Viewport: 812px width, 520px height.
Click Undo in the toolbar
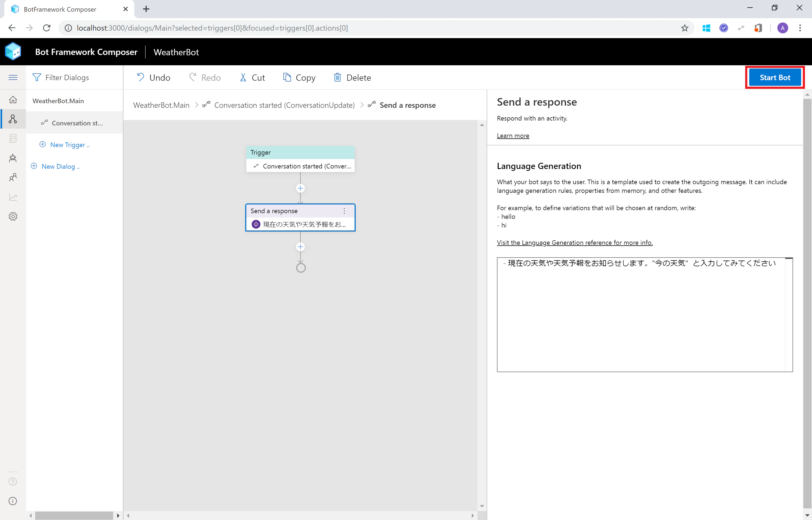coord(153,78)
